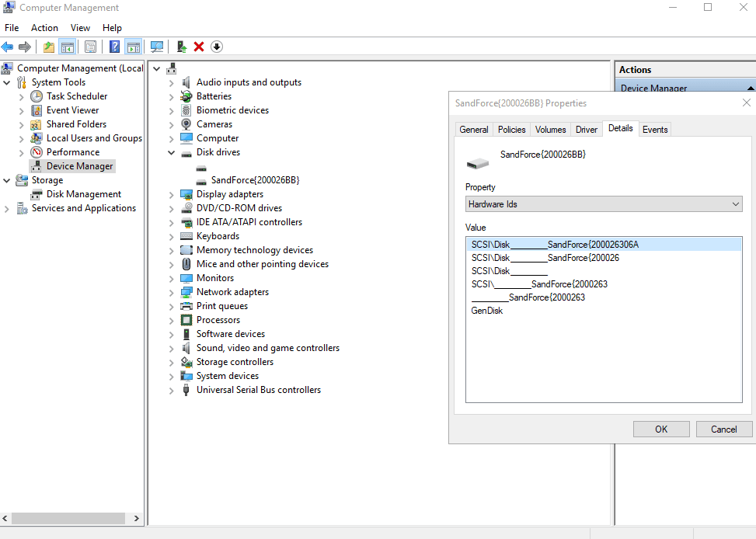Screen dimensions: 756x539
Task: Expand the Network adapters category
Action: click(171, 291)
